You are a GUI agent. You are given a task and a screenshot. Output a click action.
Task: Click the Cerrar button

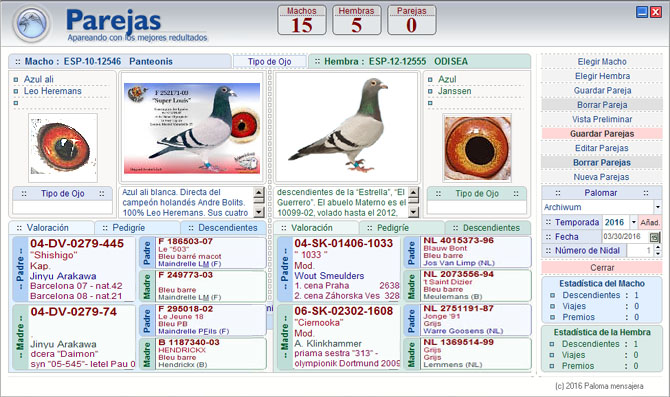pos(602,268)
